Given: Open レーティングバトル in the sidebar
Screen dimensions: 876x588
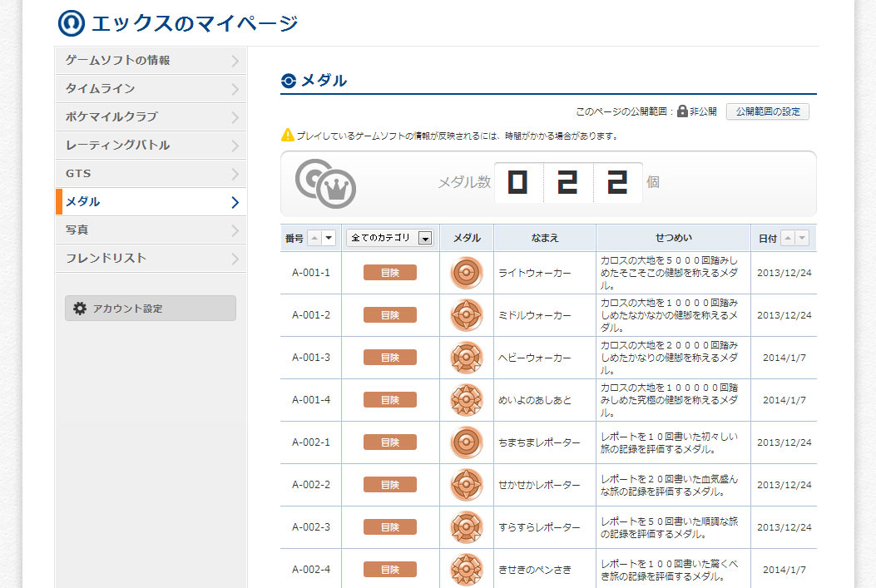Looking at the screenshot, I should click(151, 146).
